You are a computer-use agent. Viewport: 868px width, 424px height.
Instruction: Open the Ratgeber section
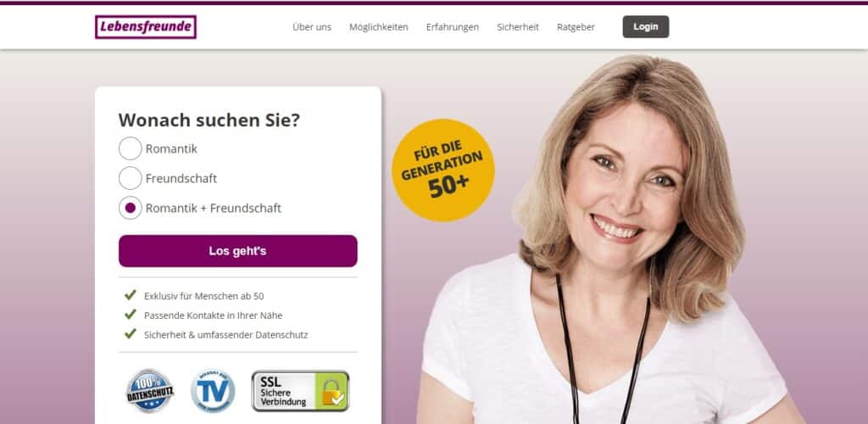576,27
